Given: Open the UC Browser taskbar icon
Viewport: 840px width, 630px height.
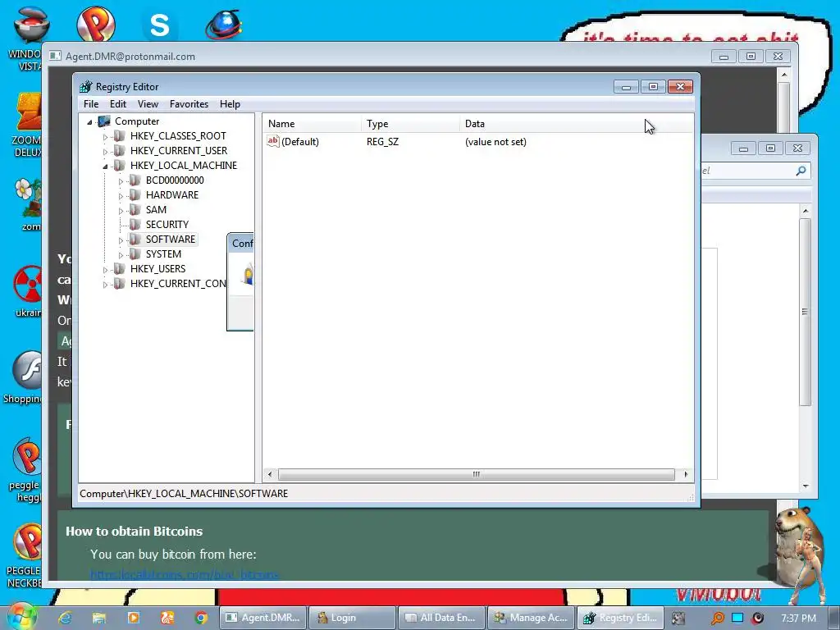Looking at the screenshot, I should point(167,618).
